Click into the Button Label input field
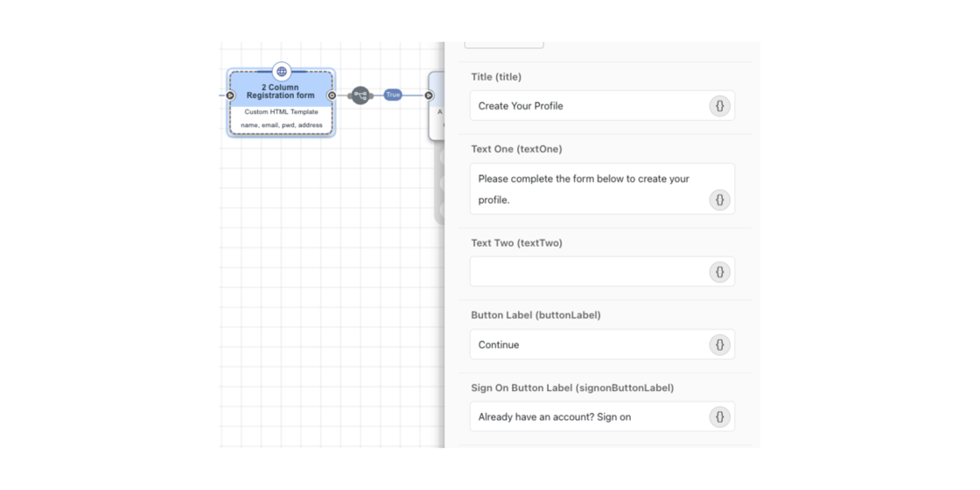This screenshot has width=980, height=490. tap(602, 345)
